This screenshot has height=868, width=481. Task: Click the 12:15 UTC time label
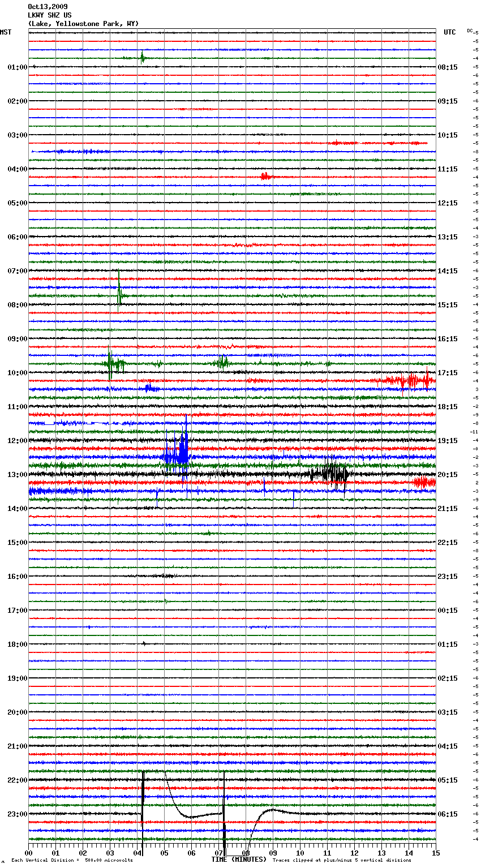click(448, 203)
